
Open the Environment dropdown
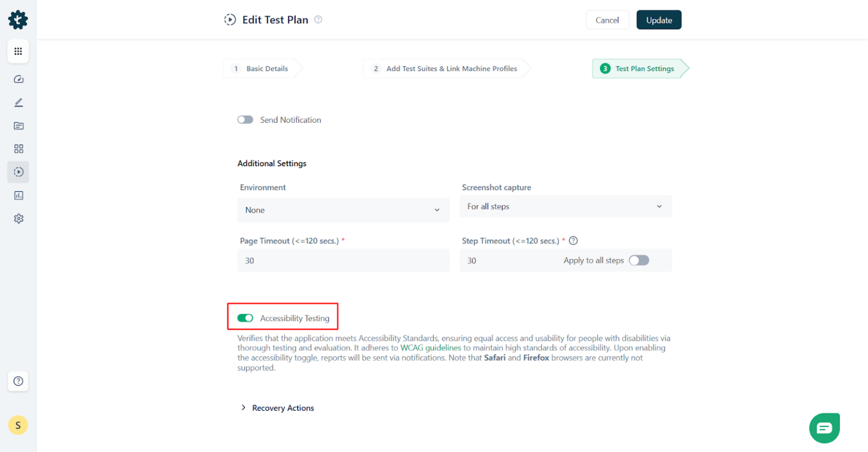(343, 210)
